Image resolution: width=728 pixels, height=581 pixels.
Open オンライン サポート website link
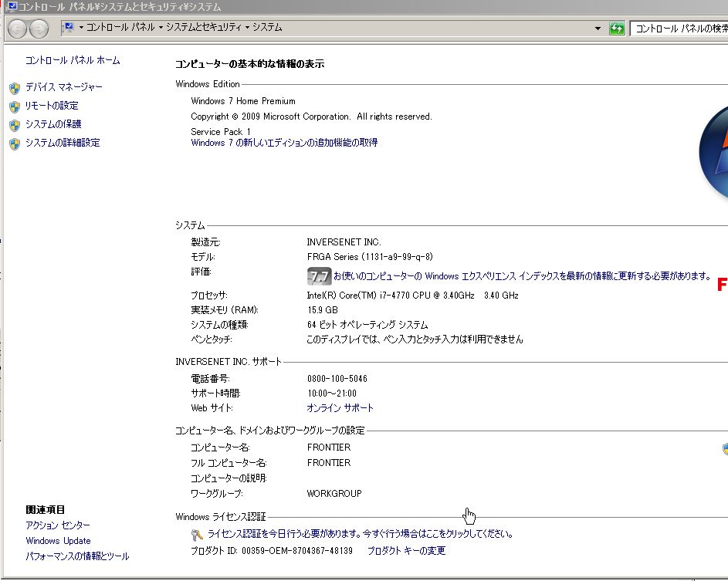(x=340, y=408)
